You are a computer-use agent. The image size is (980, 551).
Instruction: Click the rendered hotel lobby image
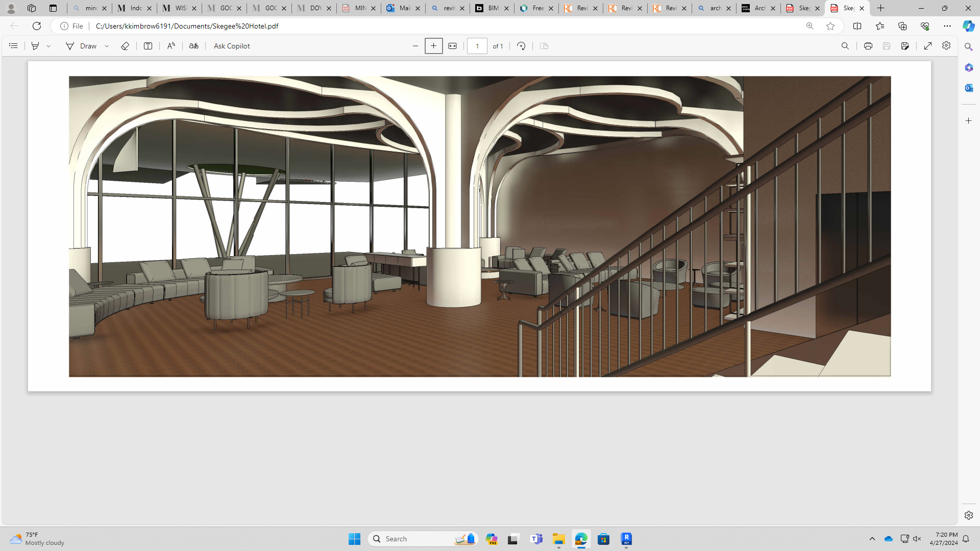(480, 227)
